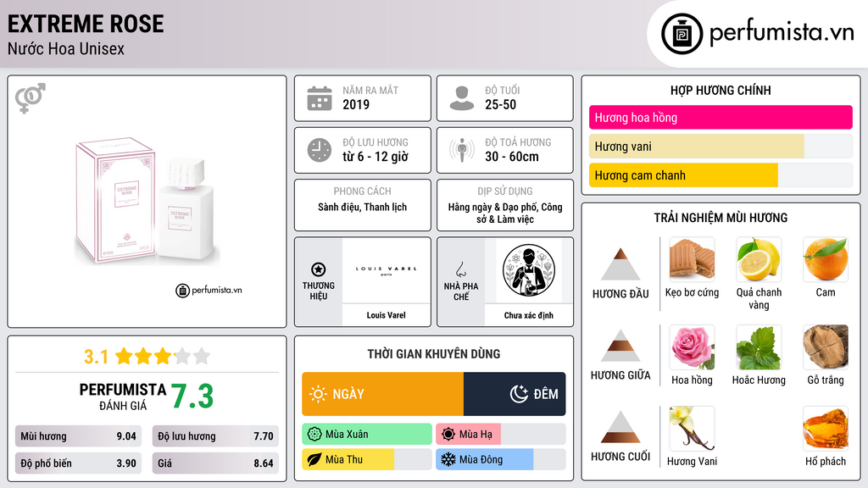
Task: Click the TRẢI NGHIỆM MÙI HƯƠNG heading
Action: coord(721,218)
